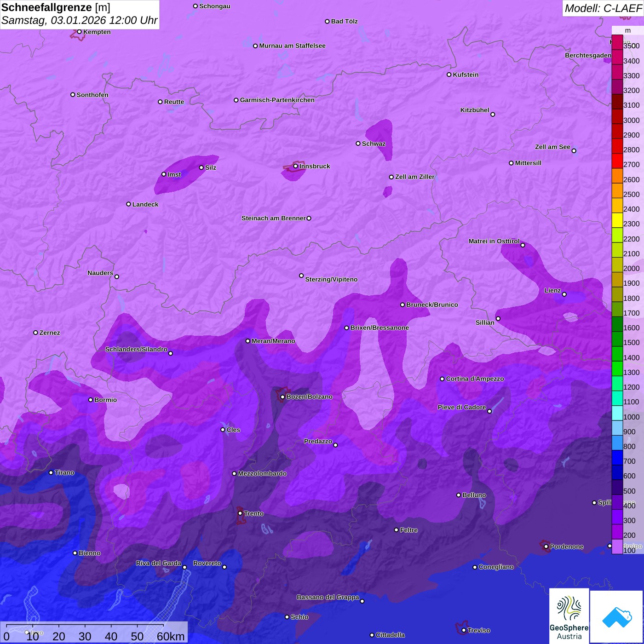Click the Belluno label
Screen dimensions: 644x644
[x=474, y=495]
